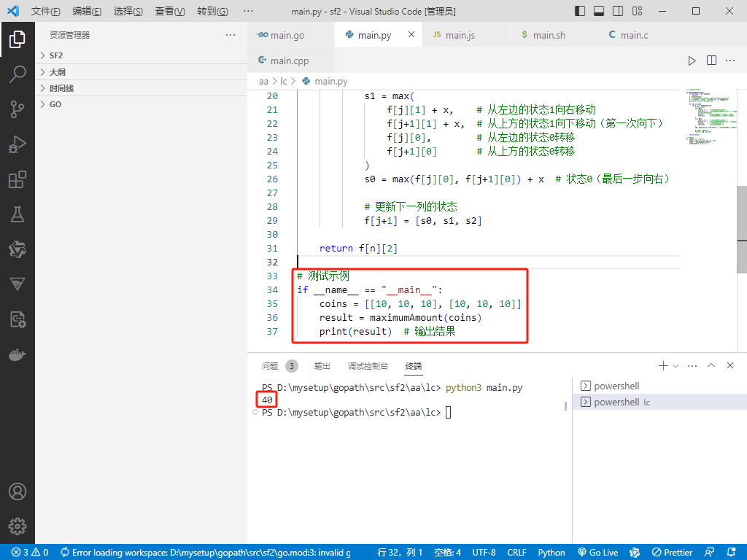Toggle bottom panel layout icon

tap(599, 11)
